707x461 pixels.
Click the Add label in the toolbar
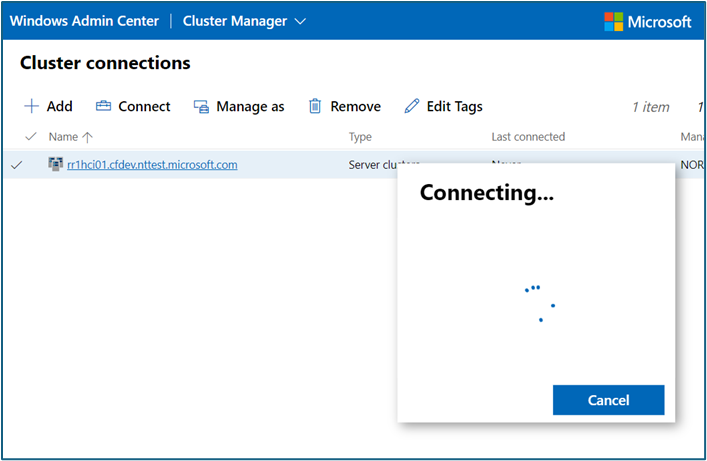pyautogui.click(x=60, y=106)
